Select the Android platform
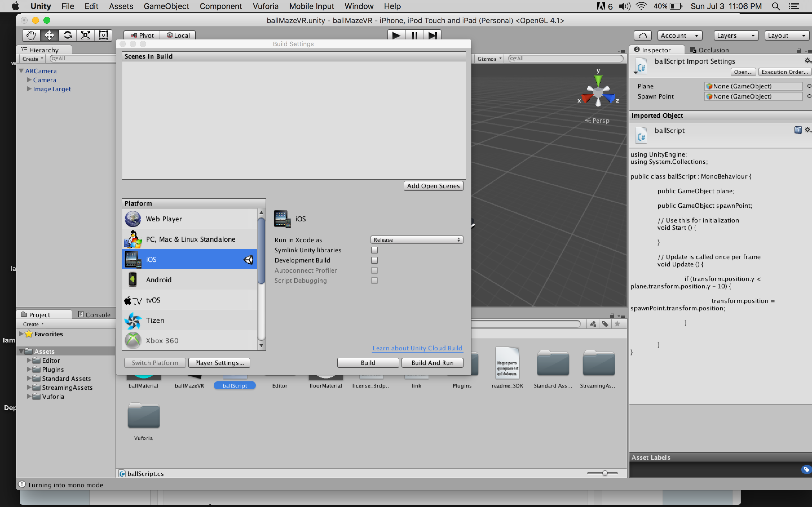This screenshot has height=507, width=812. point(159,279)
